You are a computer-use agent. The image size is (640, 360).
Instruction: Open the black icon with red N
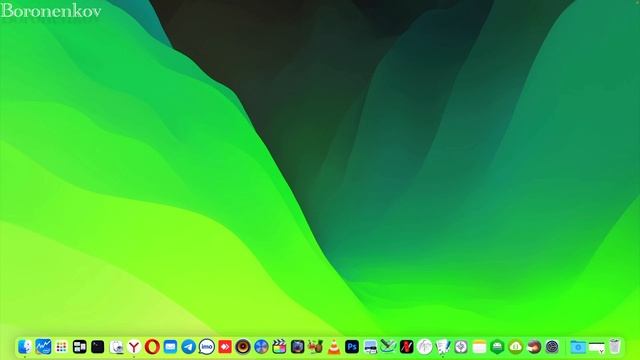pyautogui.click(x=407, y=347)
